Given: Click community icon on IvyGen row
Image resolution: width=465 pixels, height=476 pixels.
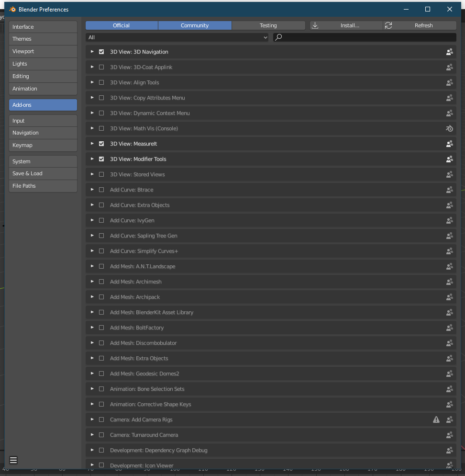Looking at the screenshot, I should coord(450,220).
